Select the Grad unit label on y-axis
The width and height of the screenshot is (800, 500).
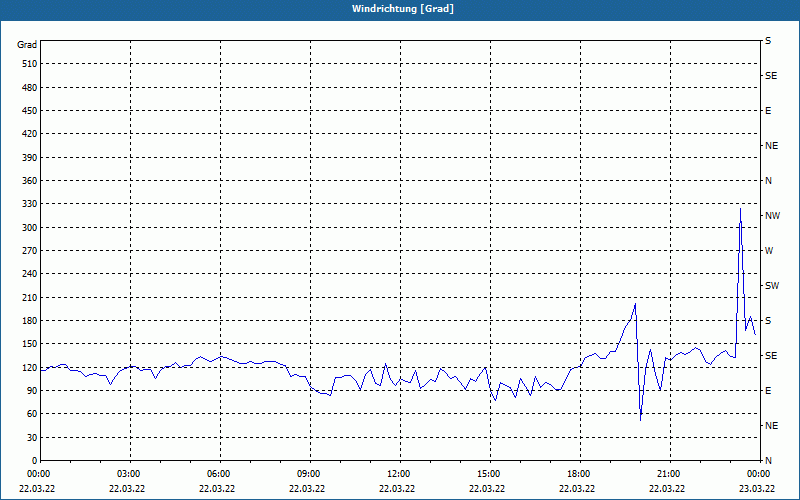(x=27, y=45)
